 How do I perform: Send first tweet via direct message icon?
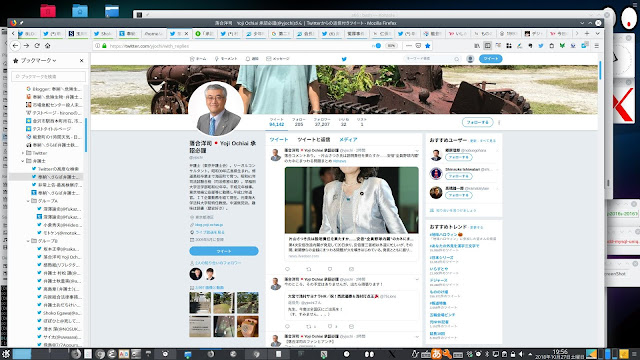pos(351,269)
